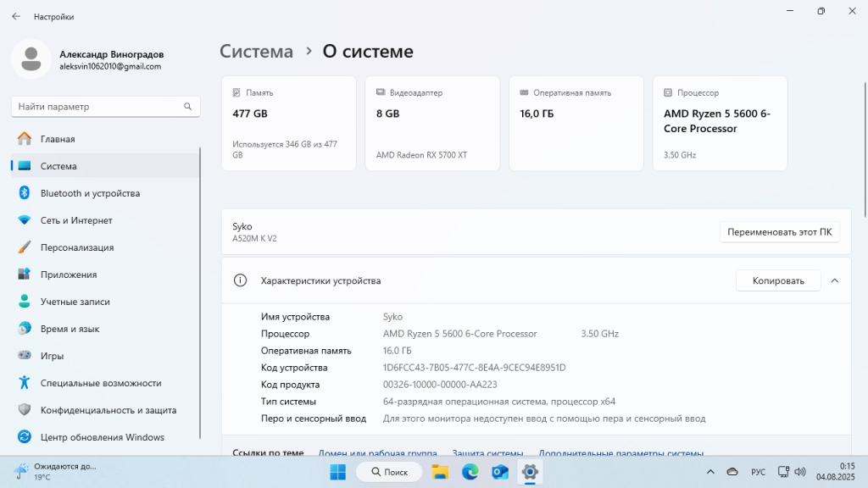Open Персонализация settings

(x=105, y=247)
